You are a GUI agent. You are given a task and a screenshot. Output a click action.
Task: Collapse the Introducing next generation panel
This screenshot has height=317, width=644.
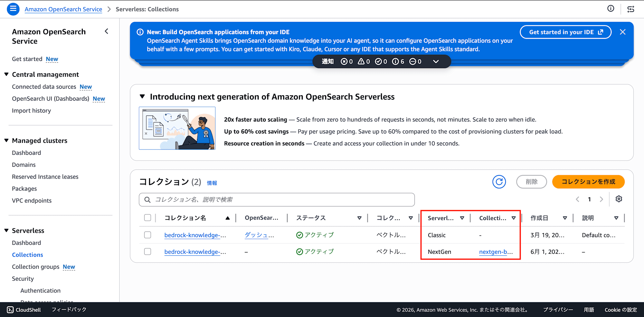click(142, 96)
